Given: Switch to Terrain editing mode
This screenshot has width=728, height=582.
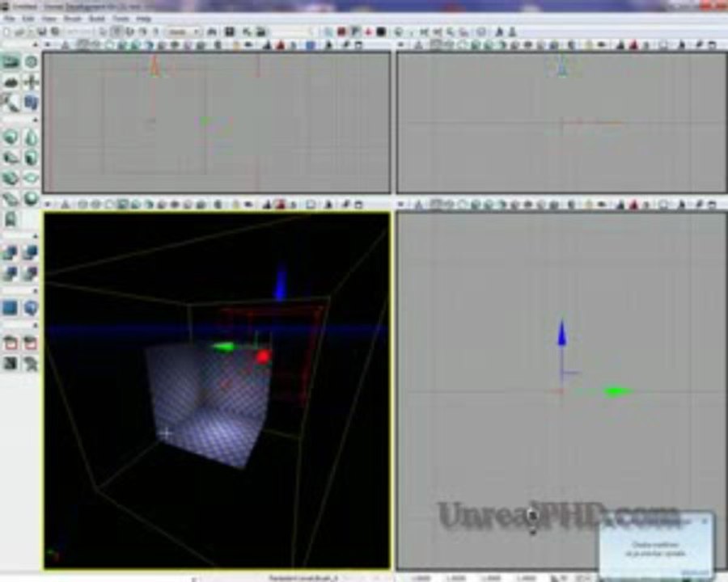Looking at the screenshot, I should [x=11, y=82].
